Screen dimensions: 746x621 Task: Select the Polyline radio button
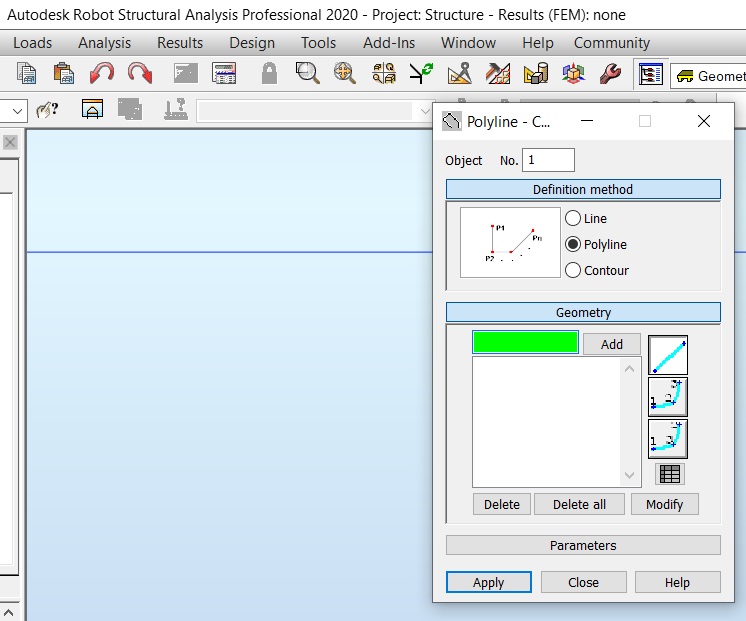click(x=573, y=244)
